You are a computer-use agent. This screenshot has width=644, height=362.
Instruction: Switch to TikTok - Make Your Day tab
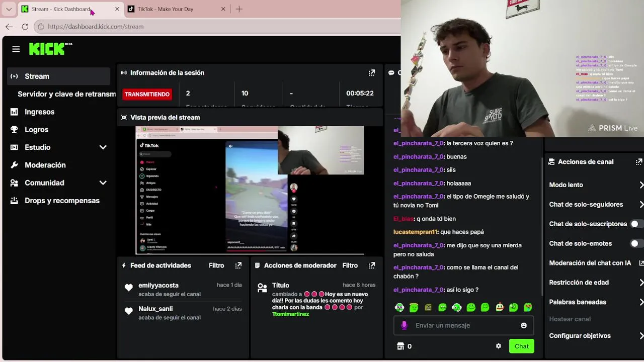tap(177, 9)
